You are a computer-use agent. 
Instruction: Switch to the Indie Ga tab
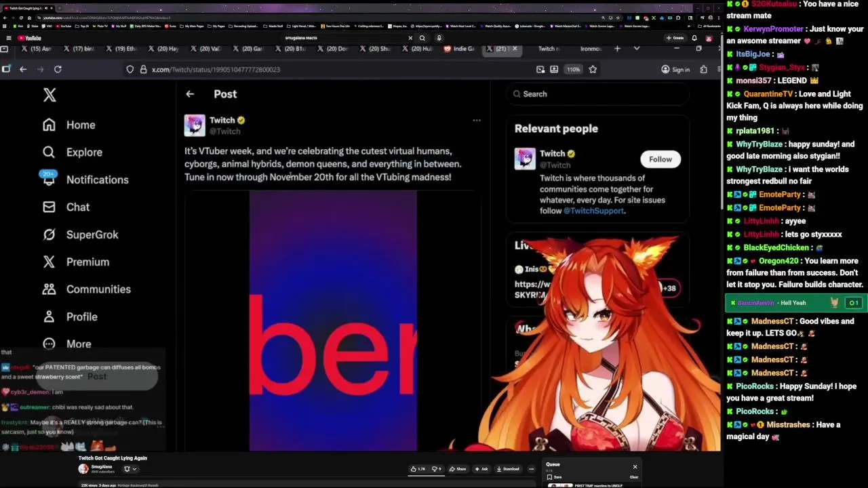click(x=459, y=49)
